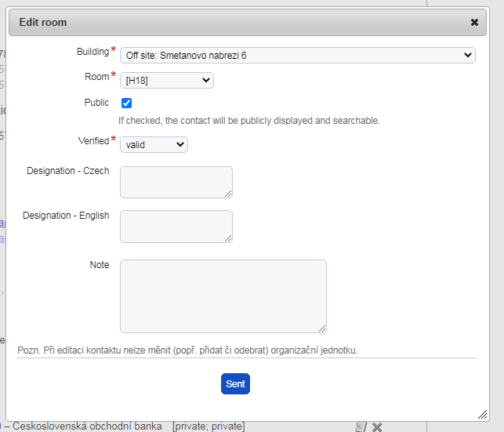This screenshot has width=504, height=432.
Task: Click the '[private; private]' text
Action: pos(208,427)
